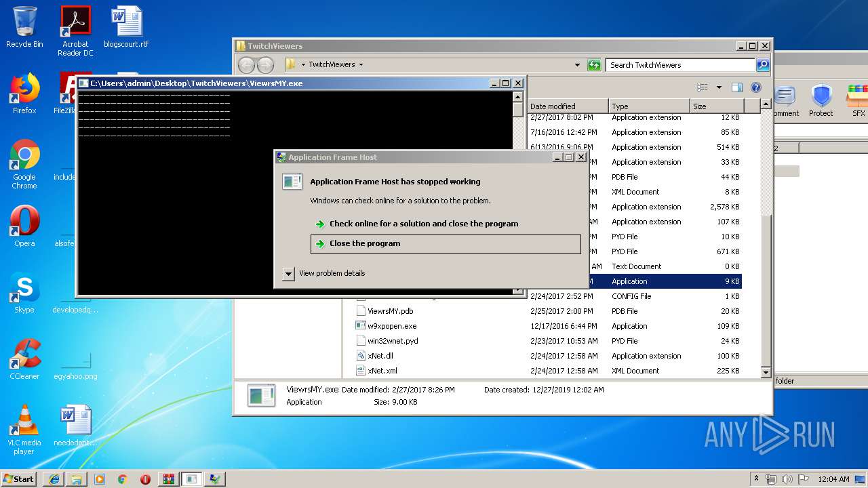Launch Firefox from the desktop
Screen dimensions: 868x488
[x=24, y=94]
